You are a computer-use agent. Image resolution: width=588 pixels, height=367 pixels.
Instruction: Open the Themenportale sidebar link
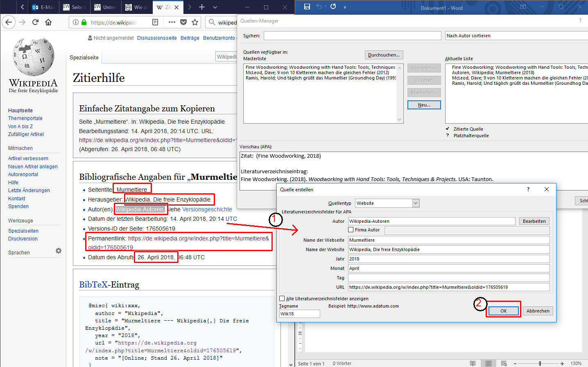point(25,118)
